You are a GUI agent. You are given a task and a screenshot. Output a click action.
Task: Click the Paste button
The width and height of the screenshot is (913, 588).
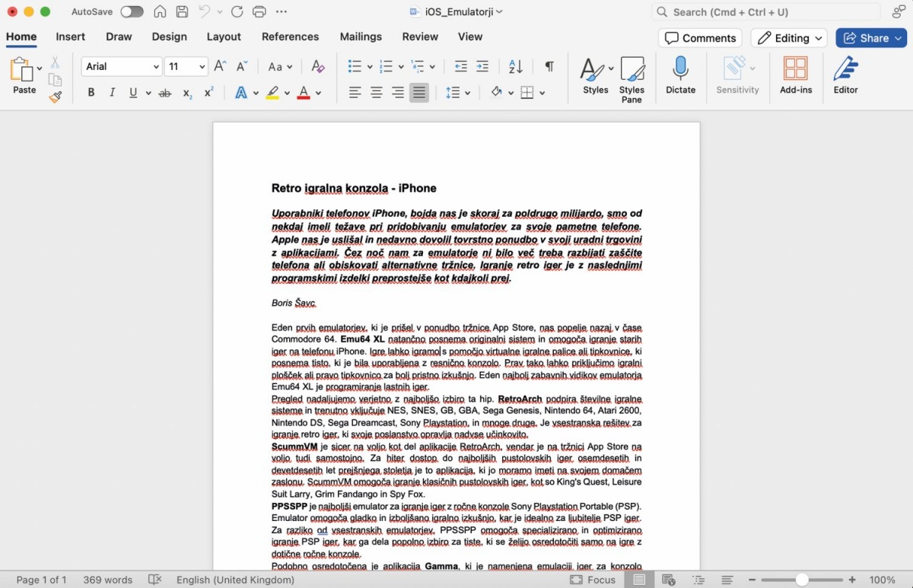(23, 76)
